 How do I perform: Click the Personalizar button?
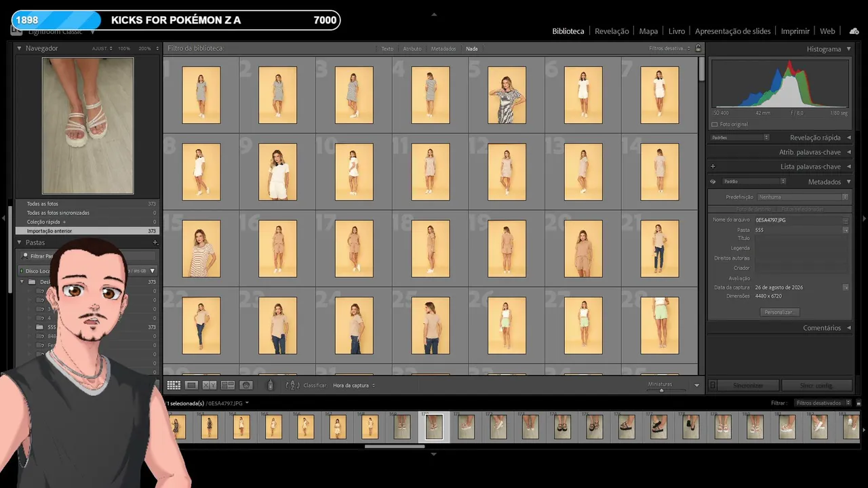point(778,312)
